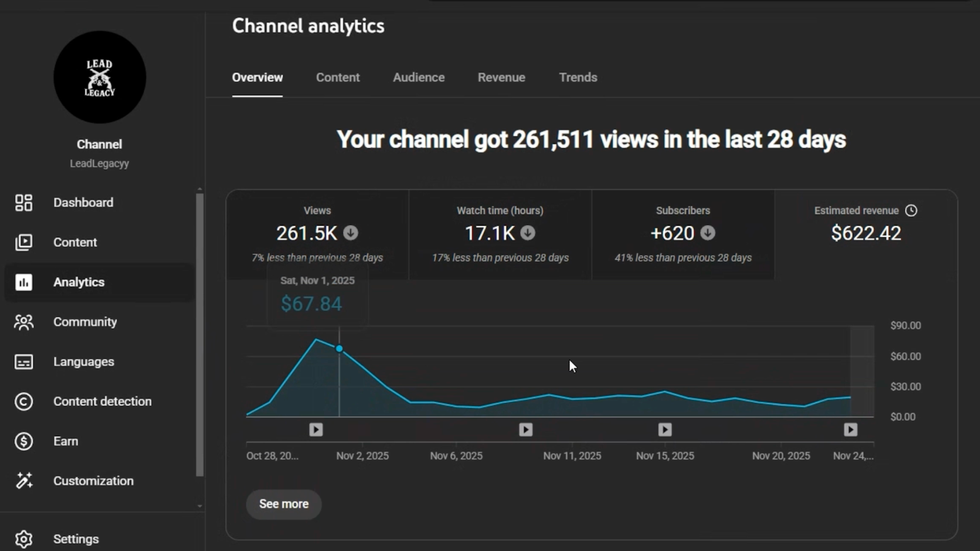Open Settings at the sidebar bottom

tap(100, 539)
